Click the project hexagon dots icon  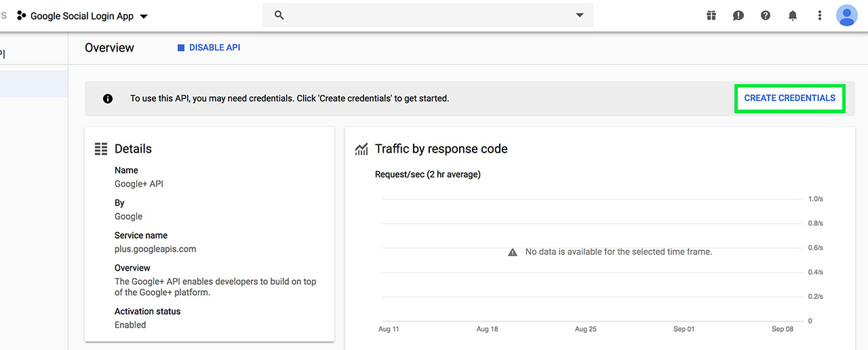21,16
